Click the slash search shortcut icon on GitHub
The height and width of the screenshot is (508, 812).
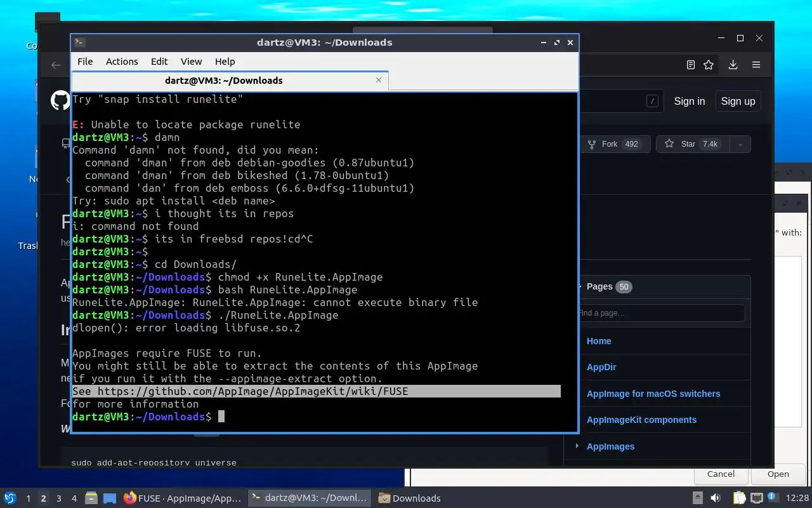coord(652,101)
